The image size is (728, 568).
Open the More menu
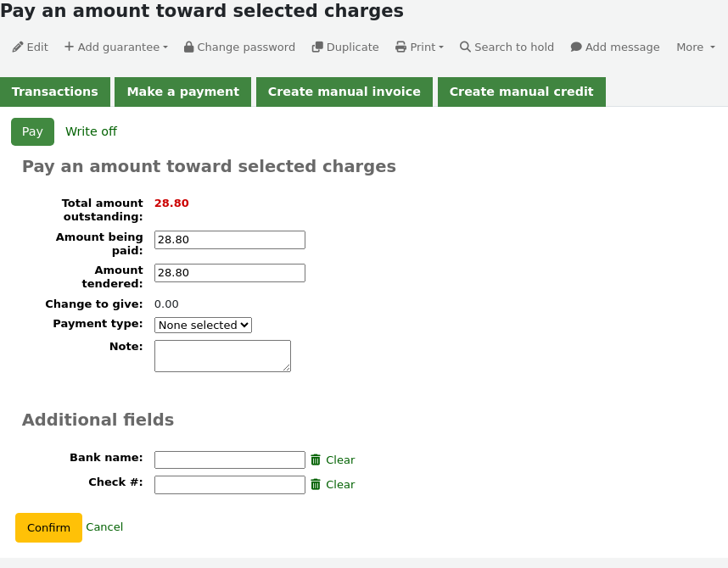coord(696,47)
